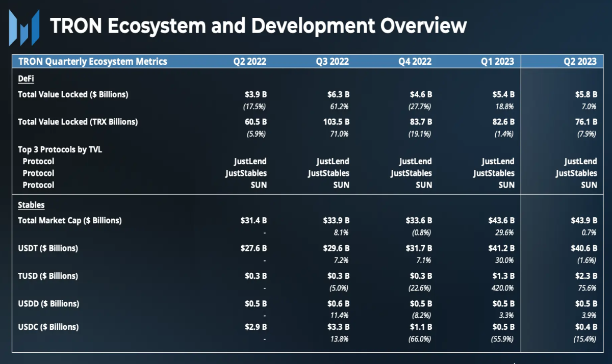The height and width of the screenshot is (364, 612).
Task: Click the Messari logo icon
Action: pyautogui.click(x=24, y=28)
